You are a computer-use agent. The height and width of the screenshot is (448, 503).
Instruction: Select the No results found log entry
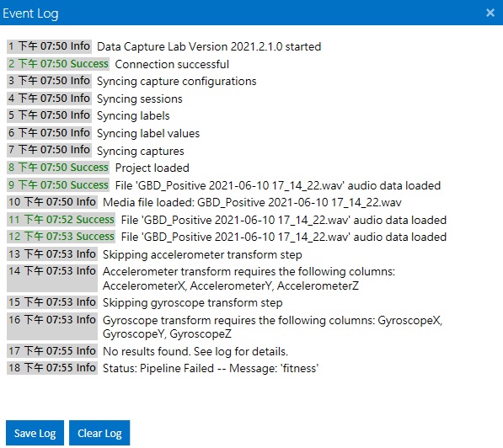pyautogui.click(x=147, y=351)
